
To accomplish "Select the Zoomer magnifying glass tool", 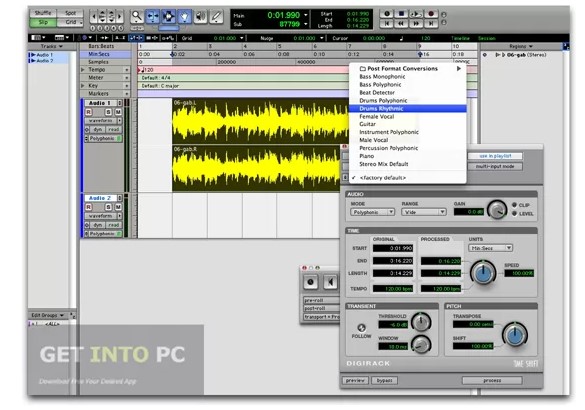I will tap(137, 16).
